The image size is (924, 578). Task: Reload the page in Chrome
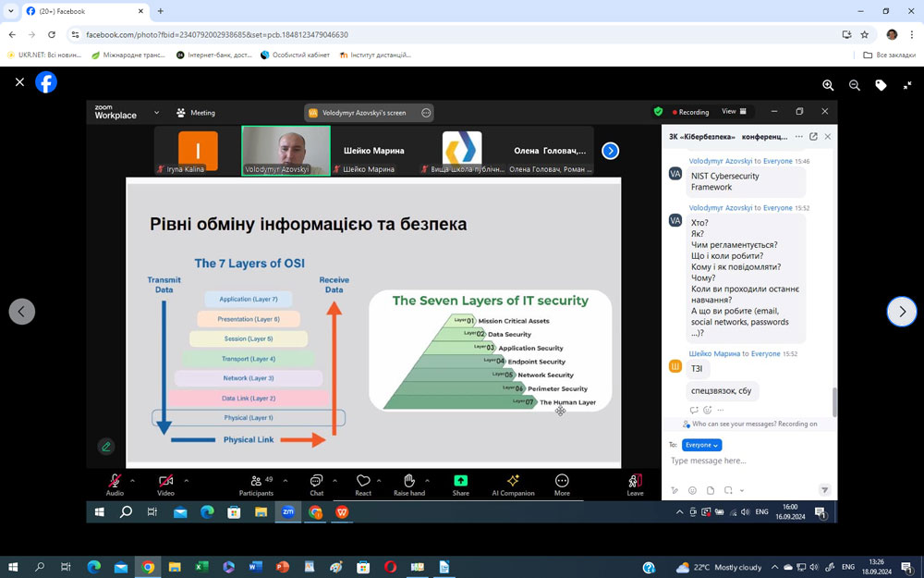tap(52, 34)
